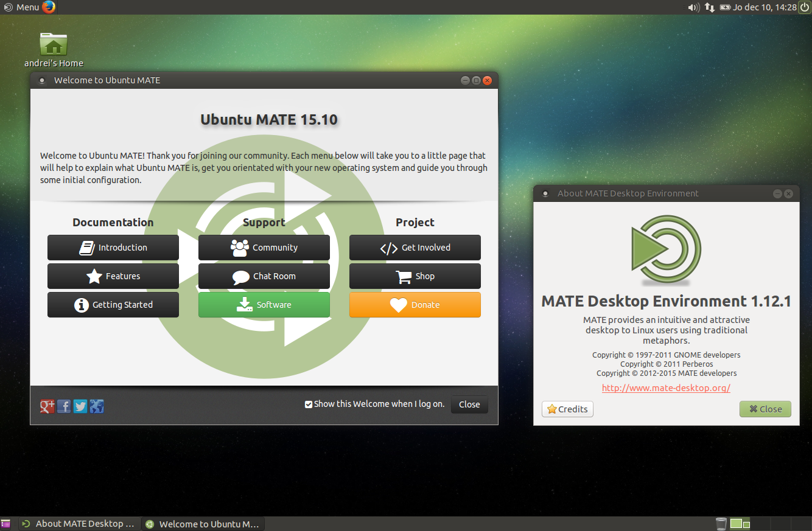Open the Twitter social link icon
The height and width of the screenshot is (531, 812).
tap(80, 406)
